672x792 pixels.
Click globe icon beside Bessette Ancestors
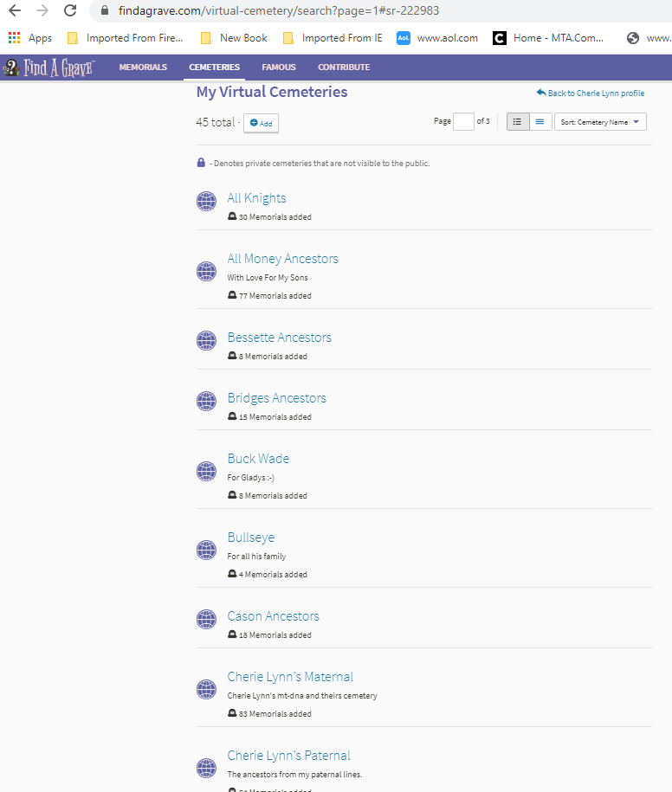click(206, 341)
